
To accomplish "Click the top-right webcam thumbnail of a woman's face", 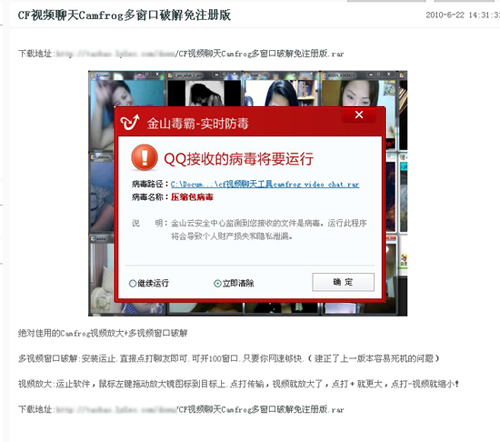I will 358,93.
